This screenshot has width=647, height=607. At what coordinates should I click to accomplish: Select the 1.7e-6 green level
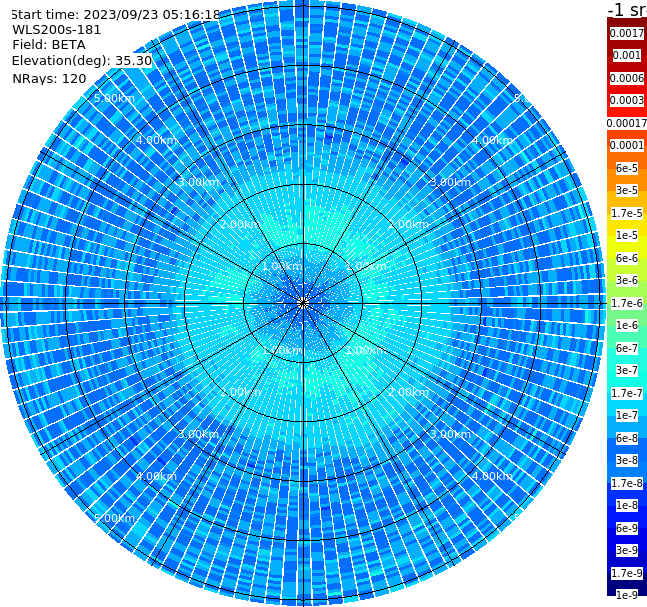pos(627,303)
